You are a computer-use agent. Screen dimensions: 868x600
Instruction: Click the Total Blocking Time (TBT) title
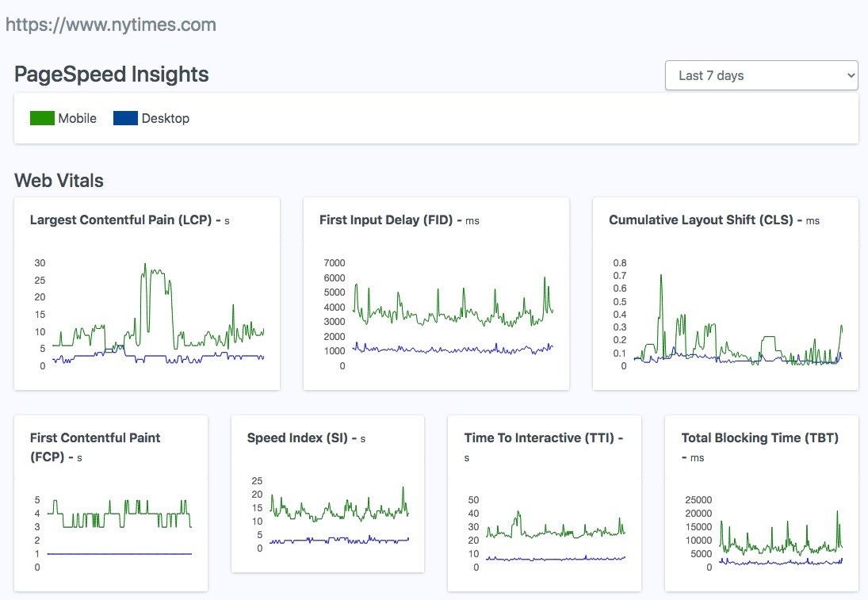[x=759, y=438]
